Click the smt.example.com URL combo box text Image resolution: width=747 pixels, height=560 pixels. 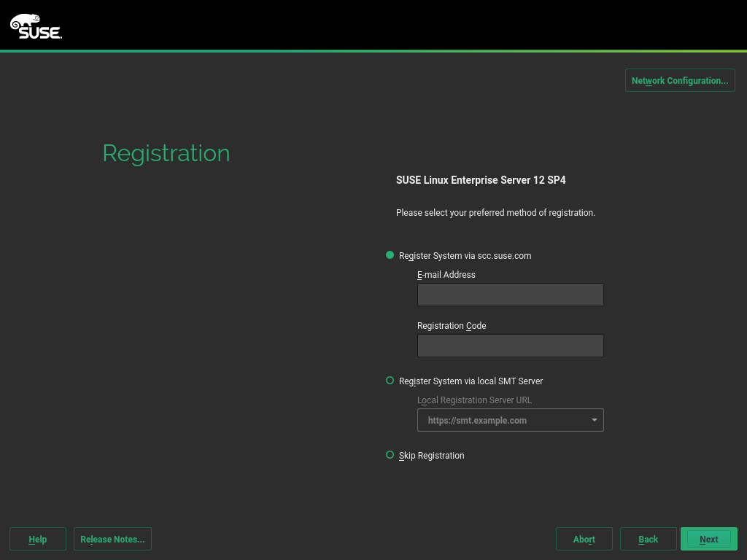pos(477,420)
